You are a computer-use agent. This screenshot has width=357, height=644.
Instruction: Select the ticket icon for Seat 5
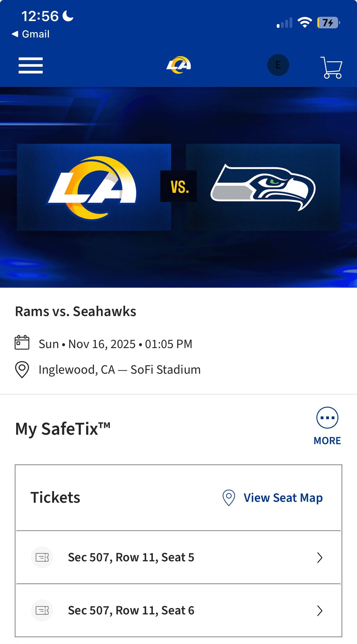tap(42, 557)
